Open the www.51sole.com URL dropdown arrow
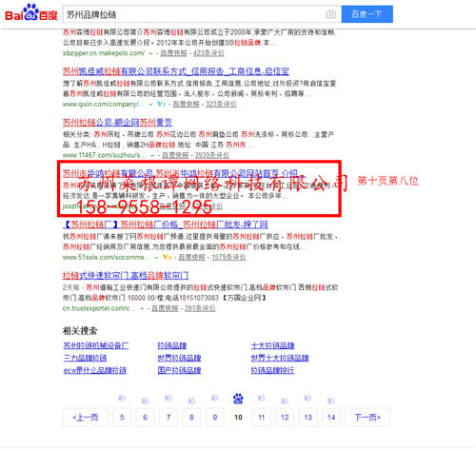476x449 pixels. click(156, 258)
